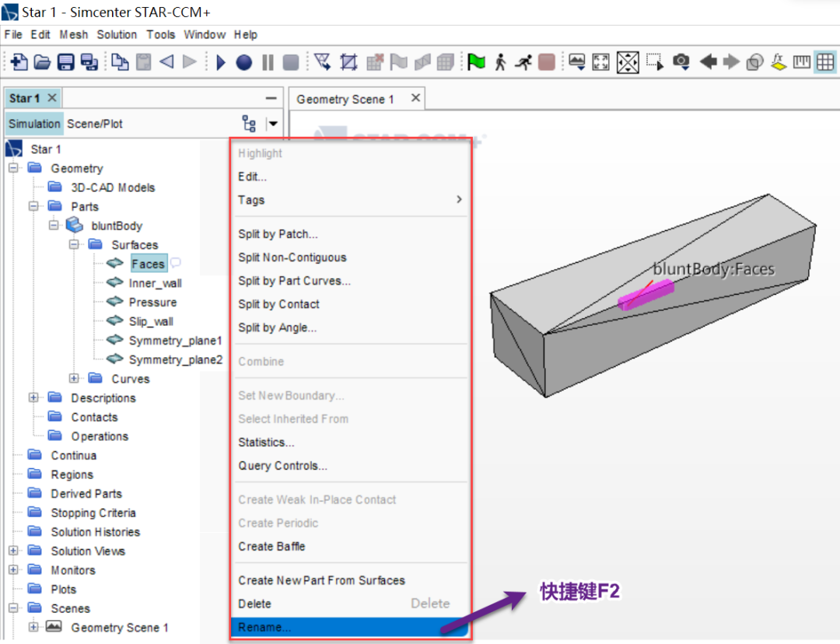Screen dimensions: 840x644
Task: Click the crossed-box view icon
Action: coord(628,62)
